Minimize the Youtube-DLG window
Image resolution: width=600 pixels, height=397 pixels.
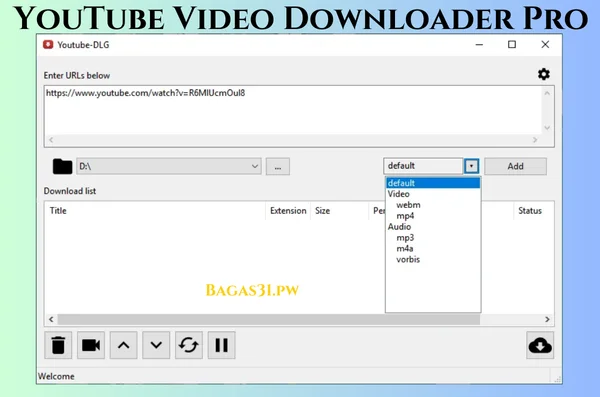(479, 45)
